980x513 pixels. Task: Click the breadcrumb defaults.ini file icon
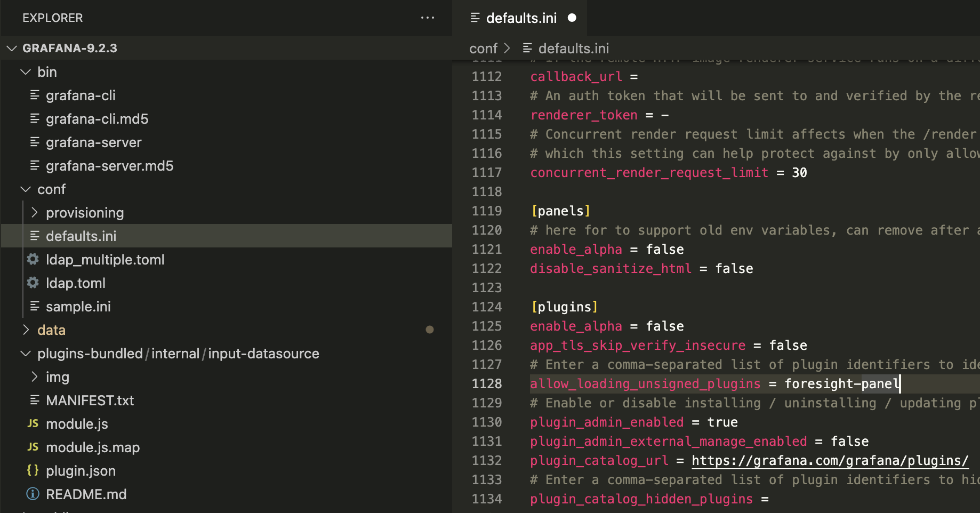[x=527, y=49]
